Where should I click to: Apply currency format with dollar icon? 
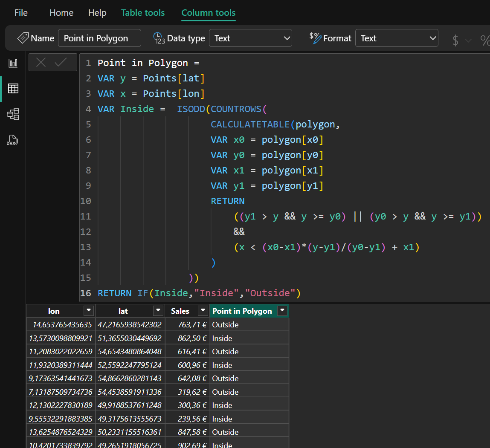(x=455, y=40)
